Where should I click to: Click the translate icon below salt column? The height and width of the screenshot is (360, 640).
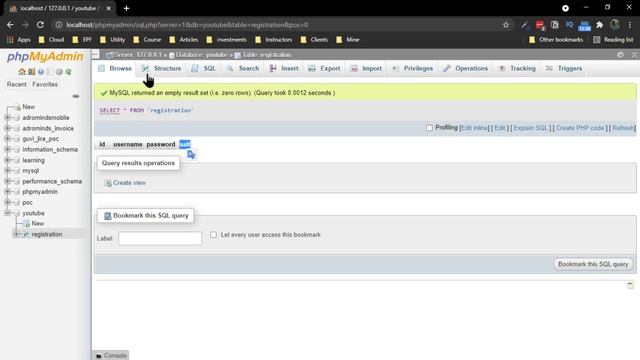(191, 155)
